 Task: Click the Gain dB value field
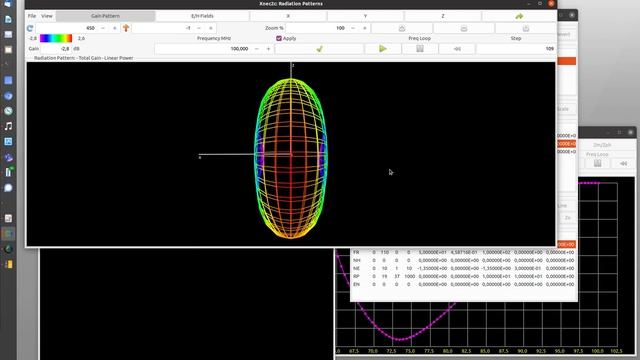(56, 49)
